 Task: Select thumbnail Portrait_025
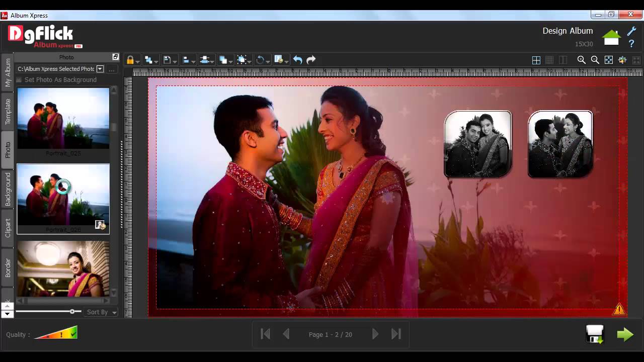pyautogui.click(x=63, y=119)
